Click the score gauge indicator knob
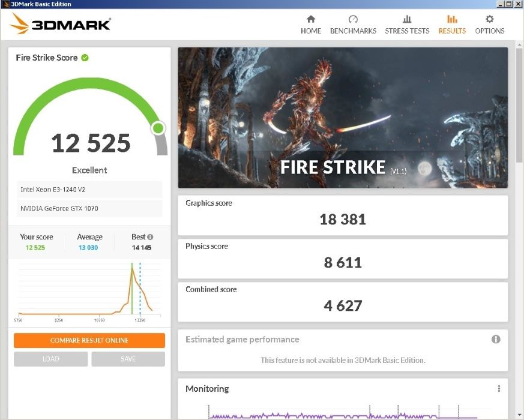524x420 pixels. point(158,128)
